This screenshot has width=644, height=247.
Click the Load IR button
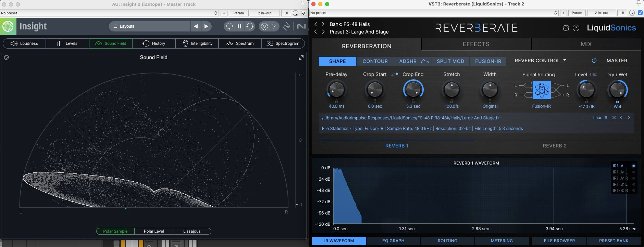click(600, 118)
